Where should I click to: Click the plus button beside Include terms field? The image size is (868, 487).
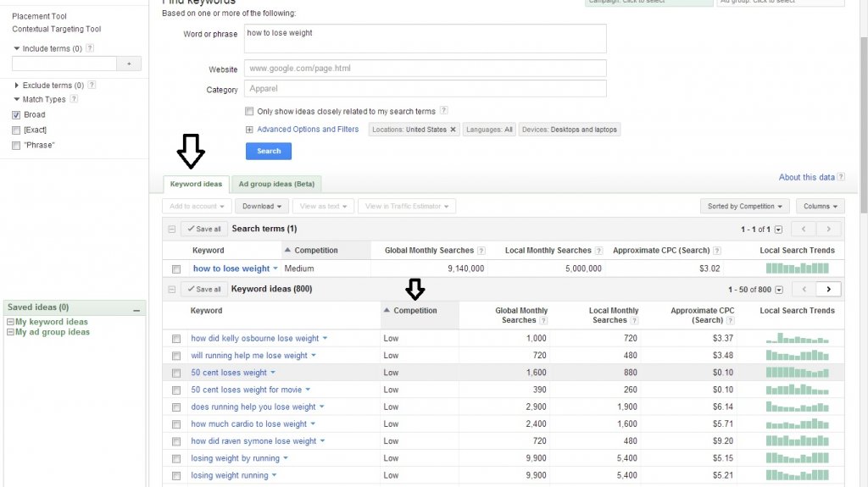pyautogui.click(x=129, y=64)
